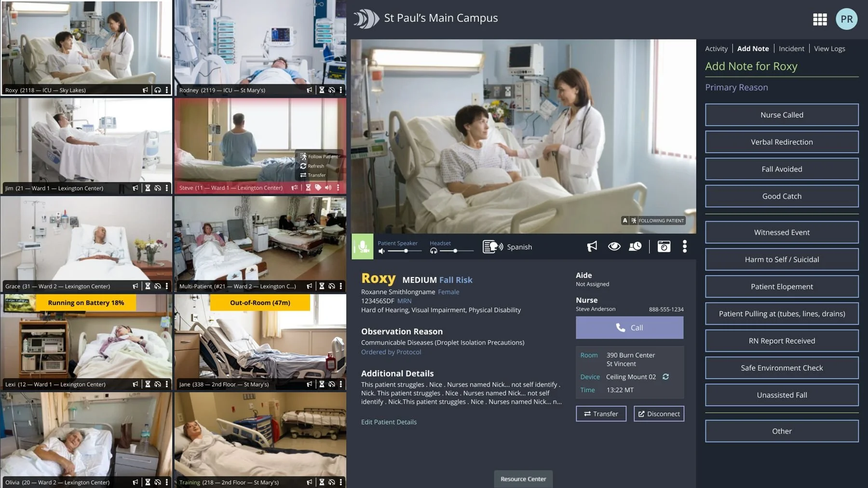Switch to the Incident tab

coord(791,49)
